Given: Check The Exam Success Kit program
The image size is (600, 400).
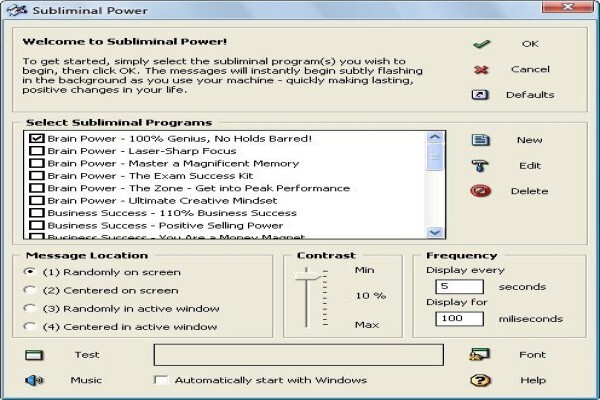Looking at the screenshot, I should [x=37, y=176].
